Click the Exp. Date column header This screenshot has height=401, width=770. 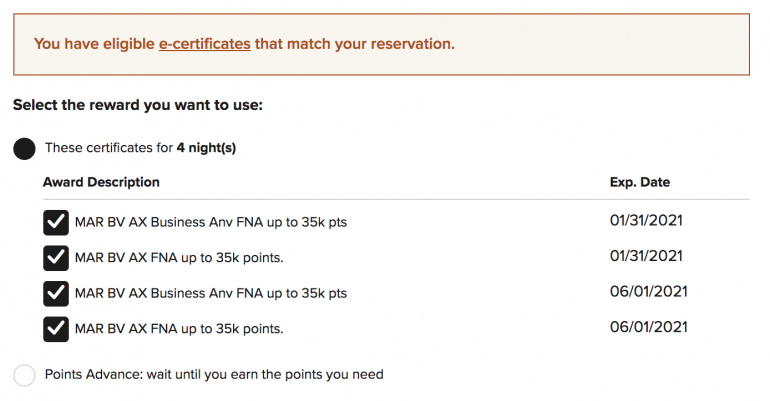click(639, 182)
